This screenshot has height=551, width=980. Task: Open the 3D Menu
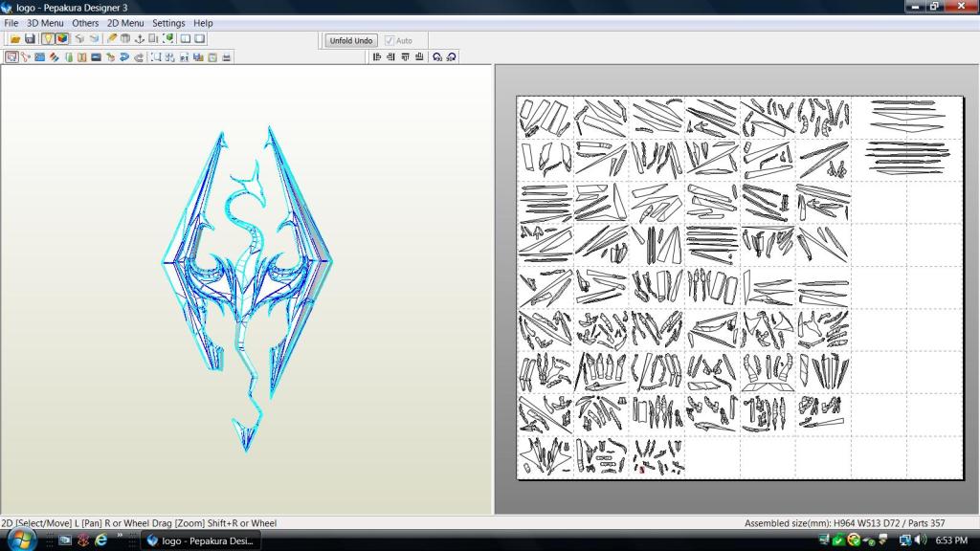click(x=45, y=23)
